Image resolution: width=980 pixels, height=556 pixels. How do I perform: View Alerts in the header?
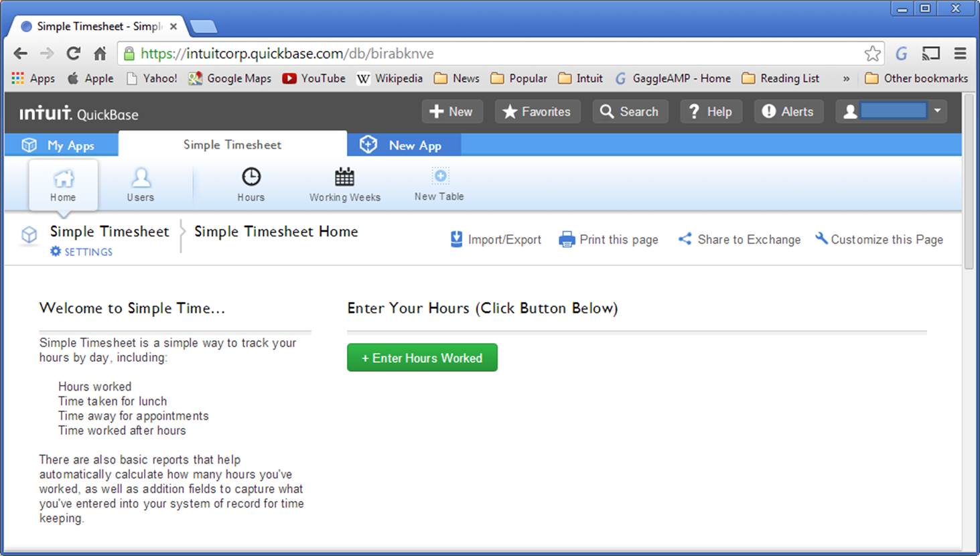click(x=788, y=112)
